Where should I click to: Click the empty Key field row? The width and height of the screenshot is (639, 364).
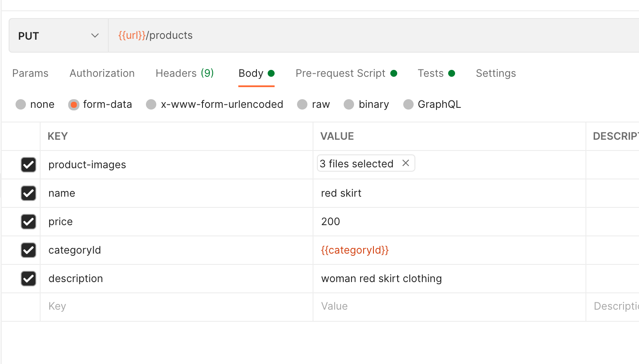(130, 306)
